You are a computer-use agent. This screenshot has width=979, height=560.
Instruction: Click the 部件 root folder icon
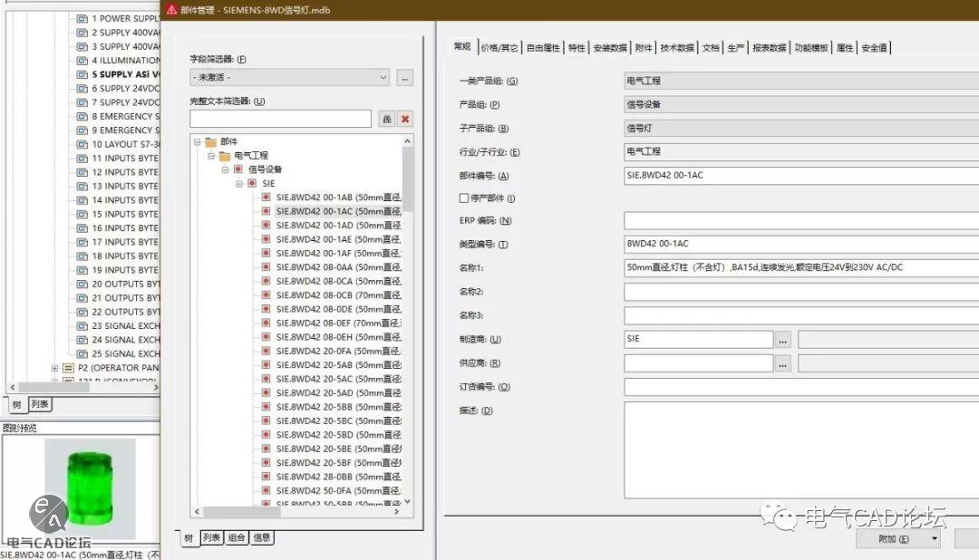[211, 141]
